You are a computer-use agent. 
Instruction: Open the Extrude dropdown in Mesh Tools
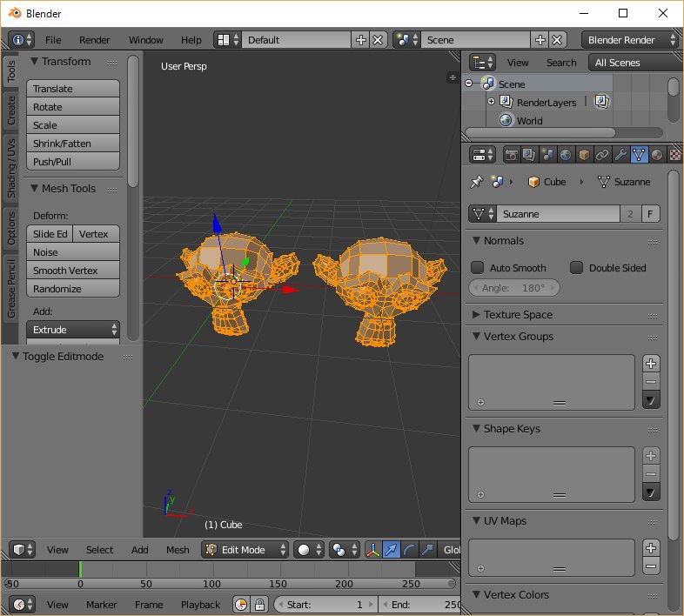tap(73, 330)
